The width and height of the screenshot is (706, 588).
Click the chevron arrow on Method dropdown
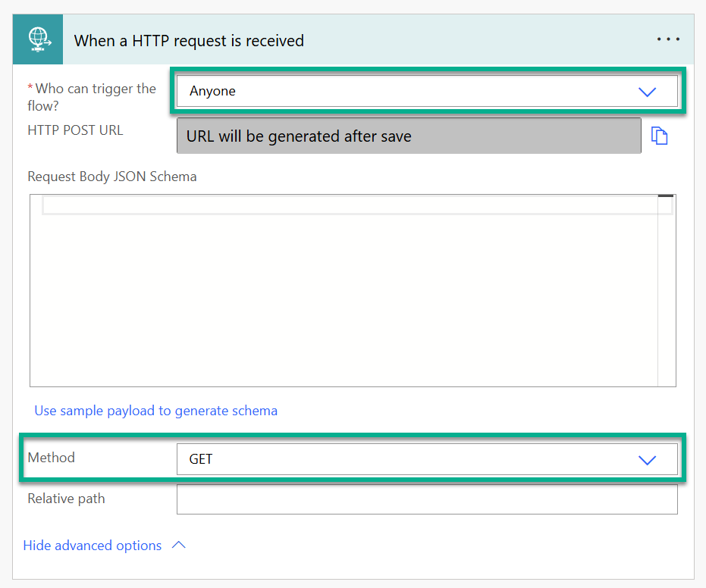[647, 460]
